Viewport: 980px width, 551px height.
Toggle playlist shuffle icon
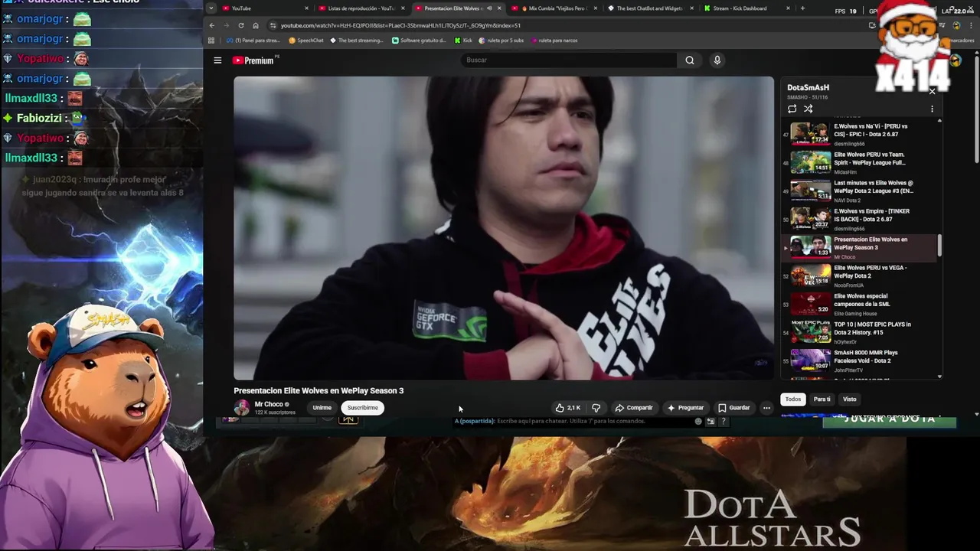tap(808, 109)
